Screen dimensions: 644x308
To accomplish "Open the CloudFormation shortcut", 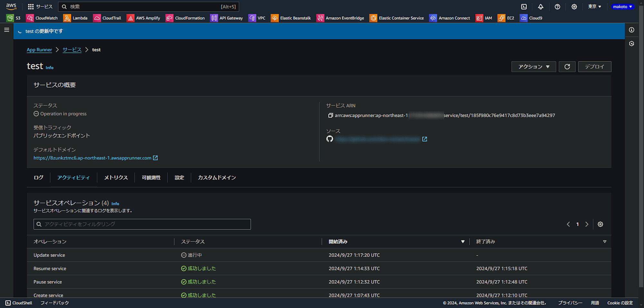I will point(185,18).
